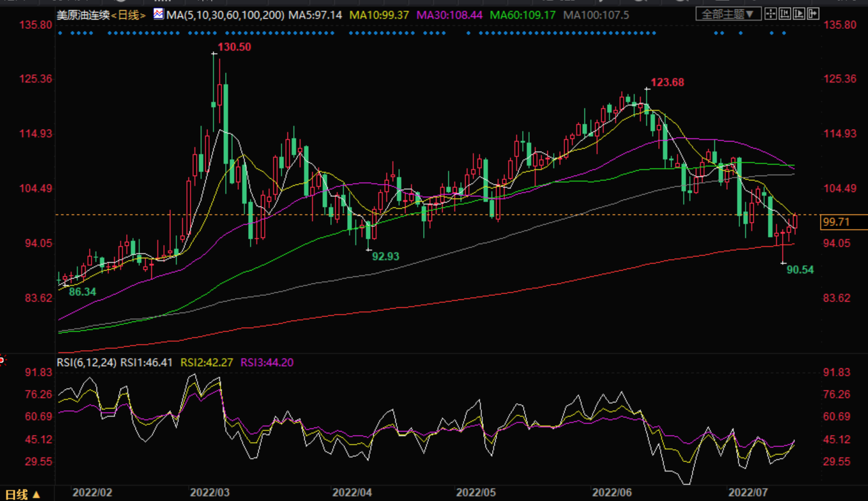868x501 pixels.
Task: Click the red alert marker at left edge
Action: click(2, 360)
